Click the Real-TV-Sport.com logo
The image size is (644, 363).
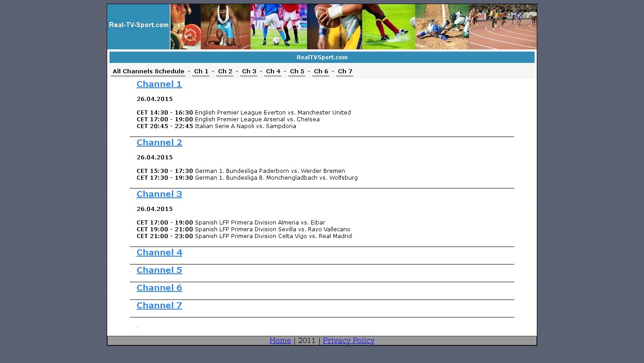pos(138,25)
